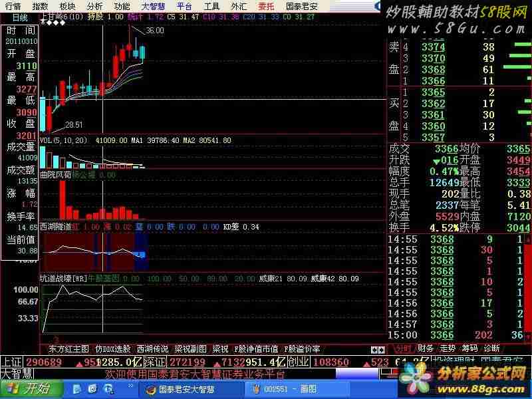This screenshot has height=399, width=532.
Task: Open the second quick launch icon
Action: coord(92,389)
